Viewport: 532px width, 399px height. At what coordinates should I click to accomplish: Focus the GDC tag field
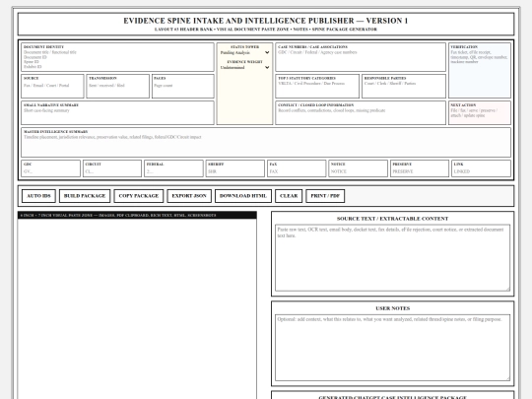pos(51,171)
